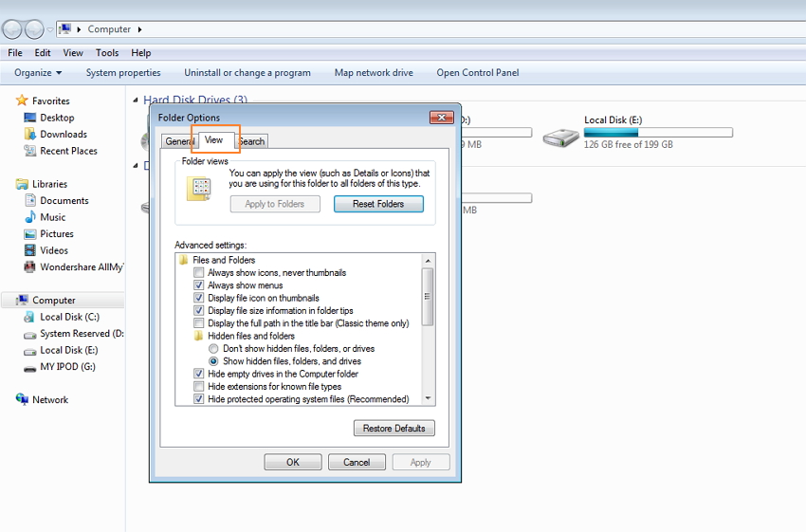
Task: Click the Network icon in sidebar
Action: pyautogui.click(x=23, y=400)
